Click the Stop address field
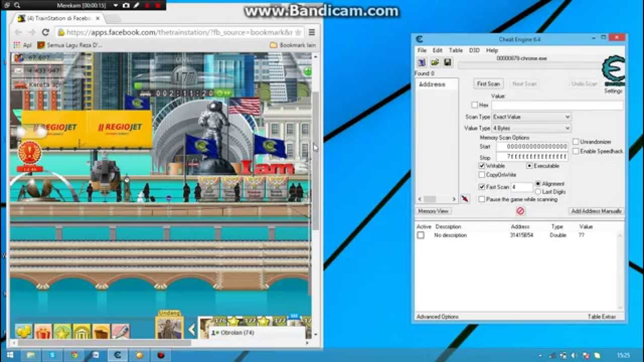Viewport: 644px width, 362px height. [x=532, y=157]
